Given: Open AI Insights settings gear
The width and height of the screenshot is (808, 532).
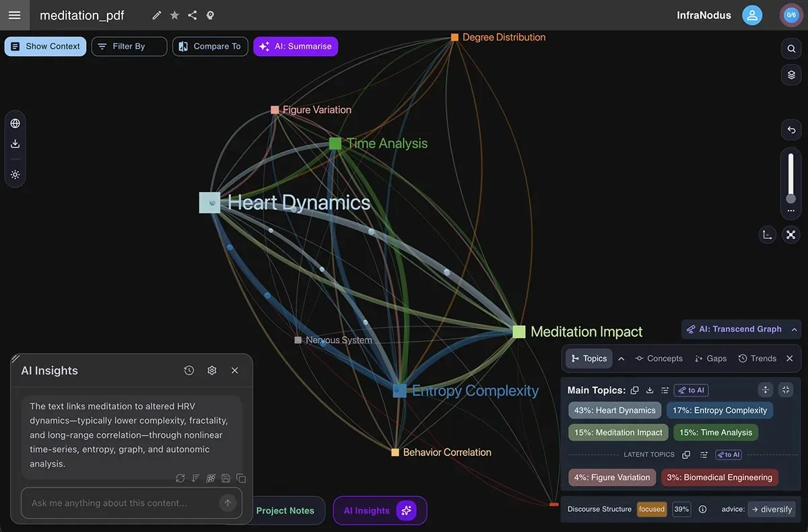Looking at the screenshot, I should [x=212, y=370].
